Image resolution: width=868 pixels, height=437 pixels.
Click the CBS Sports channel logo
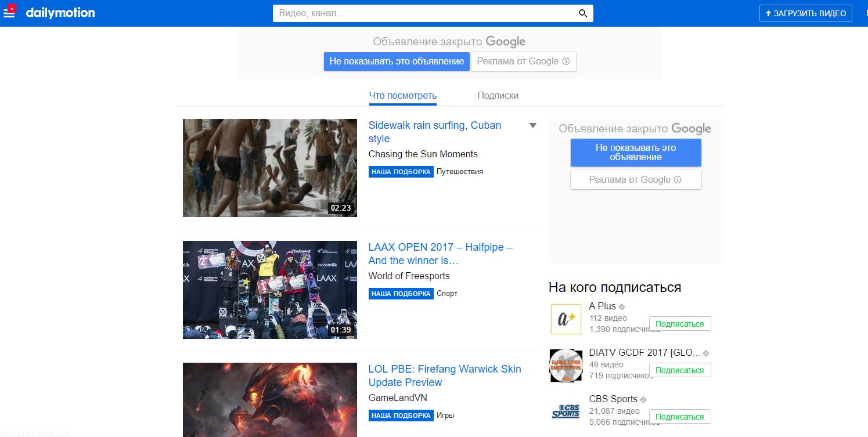click(x=566, y=412)
